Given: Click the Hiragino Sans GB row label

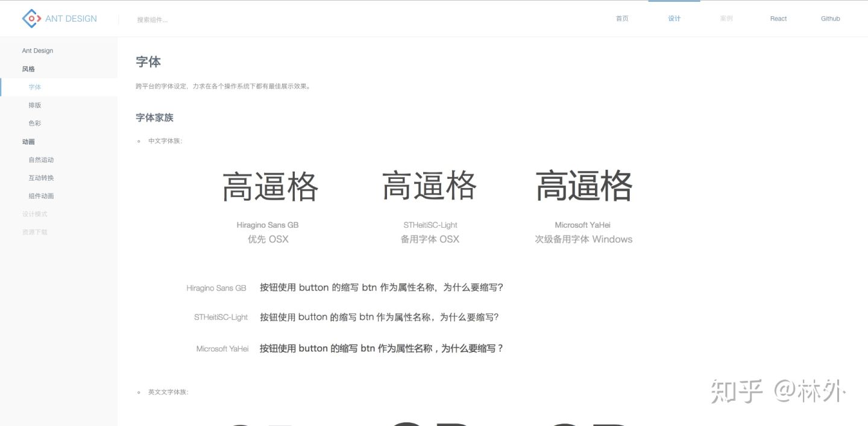Looking at the screenshot, I should [216, 288].
